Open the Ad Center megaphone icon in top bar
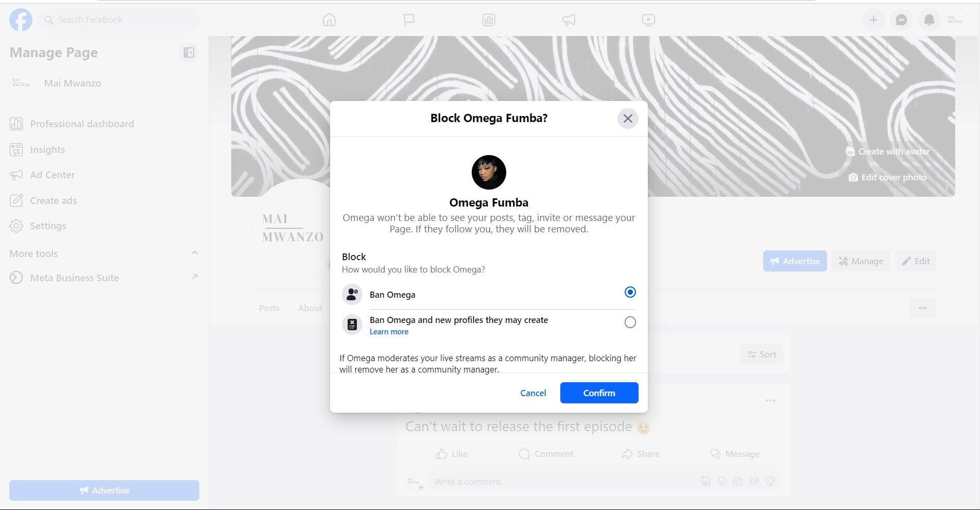 tap(569, 20)
